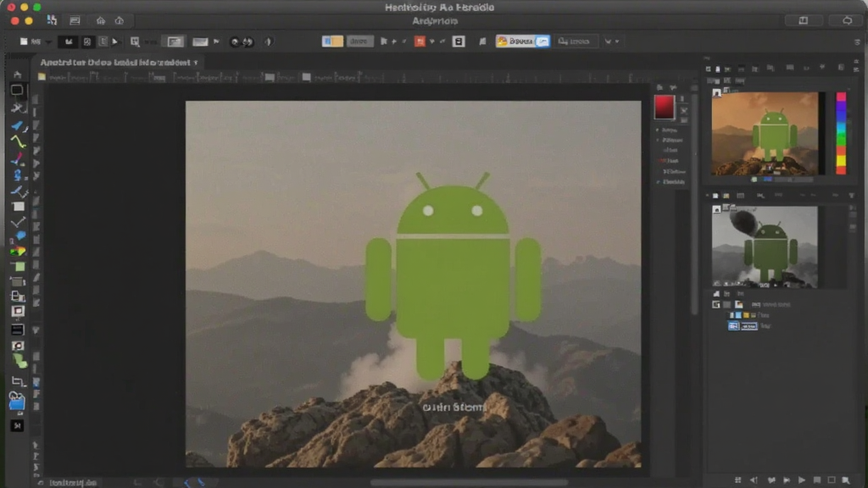This screenshot has height=488, width=868.
Task: Click the overlapping squares tool in left toolbar
Action: pos(18,296)
